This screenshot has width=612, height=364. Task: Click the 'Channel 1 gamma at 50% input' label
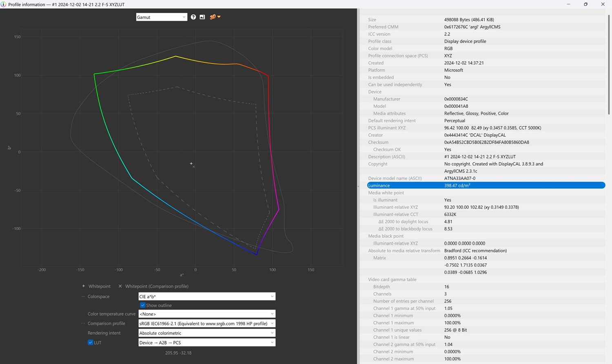tap(404, 309)
